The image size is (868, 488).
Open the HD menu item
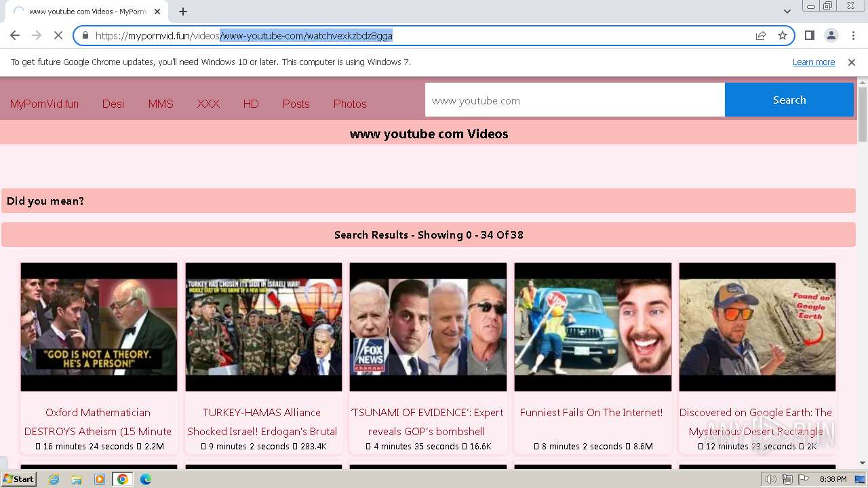click(x=251, y=104)
